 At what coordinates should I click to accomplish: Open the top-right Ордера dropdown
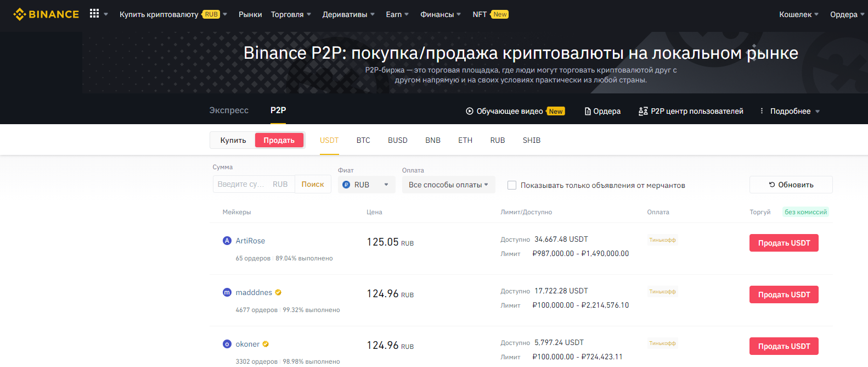[x=848, y=14]
